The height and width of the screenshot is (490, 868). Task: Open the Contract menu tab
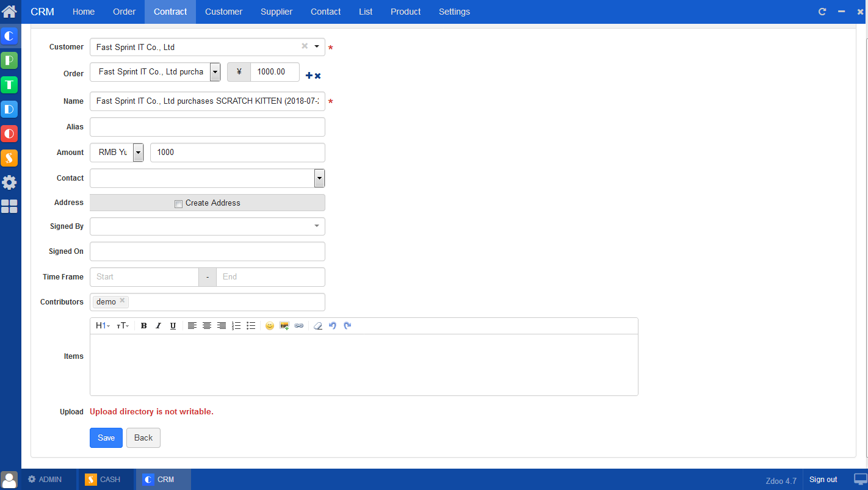[170, 12]
